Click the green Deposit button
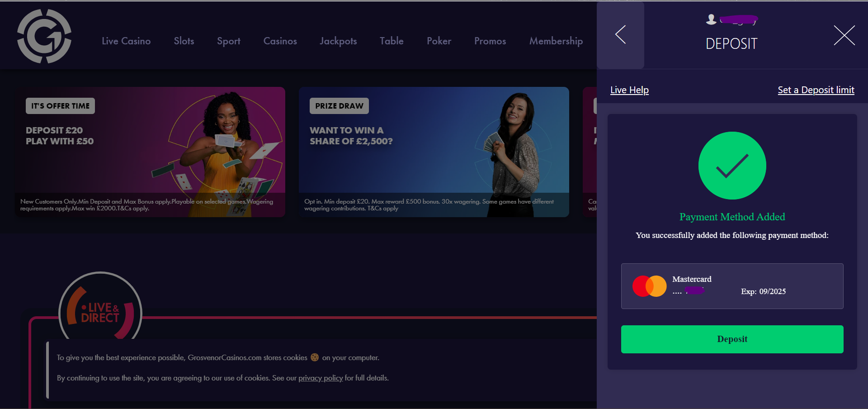Image resolution: width=868 pixels, height=409 pixels. click(732, 339)
